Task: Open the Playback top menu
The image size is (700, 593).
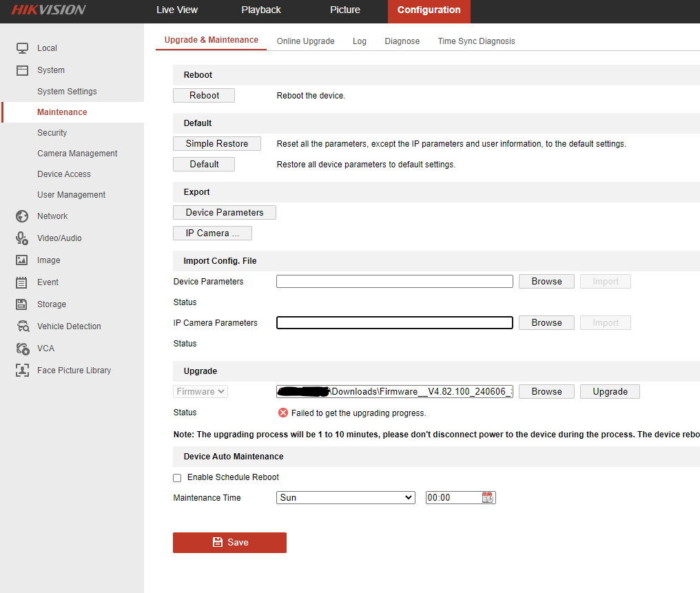Action: pyautogui.click(x=261, y=10)
